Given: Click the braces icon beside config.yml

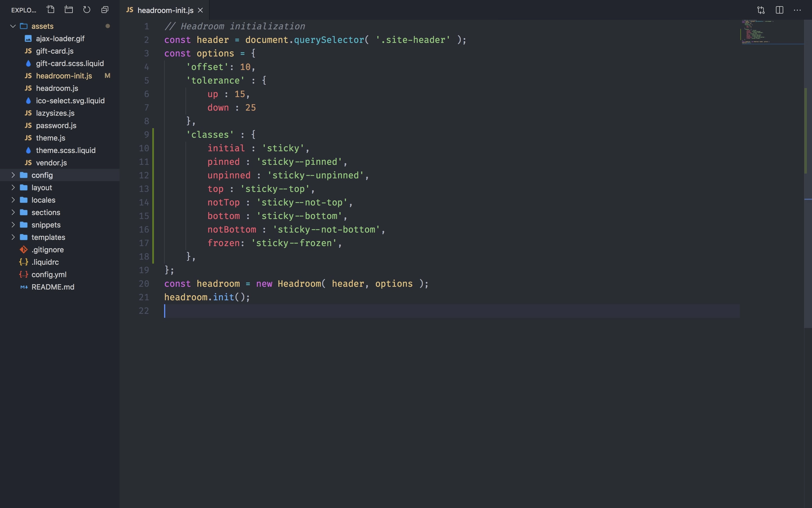Looking at the screenshot, I should [23, 275].
